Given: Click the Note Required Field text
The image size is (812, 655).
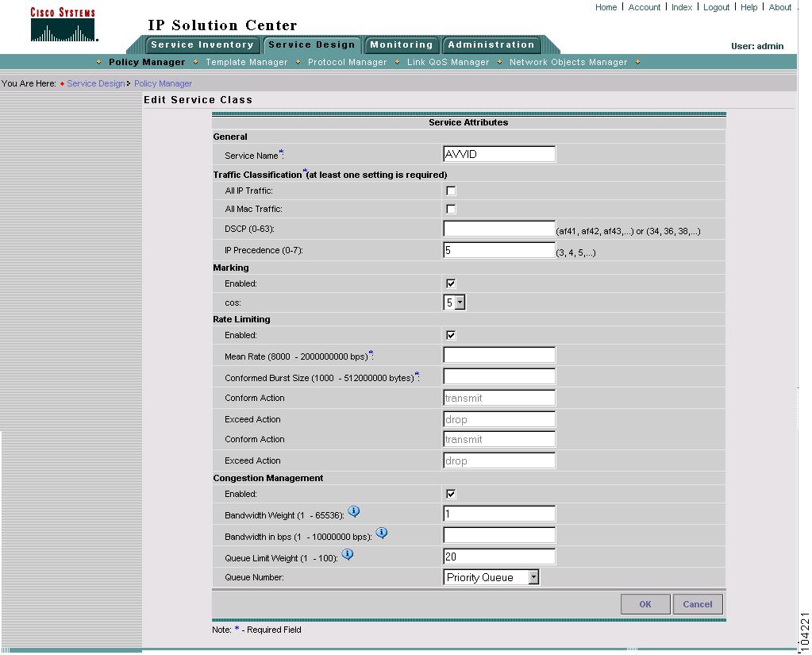Looking at the screenshot, I should coord(256,630).
